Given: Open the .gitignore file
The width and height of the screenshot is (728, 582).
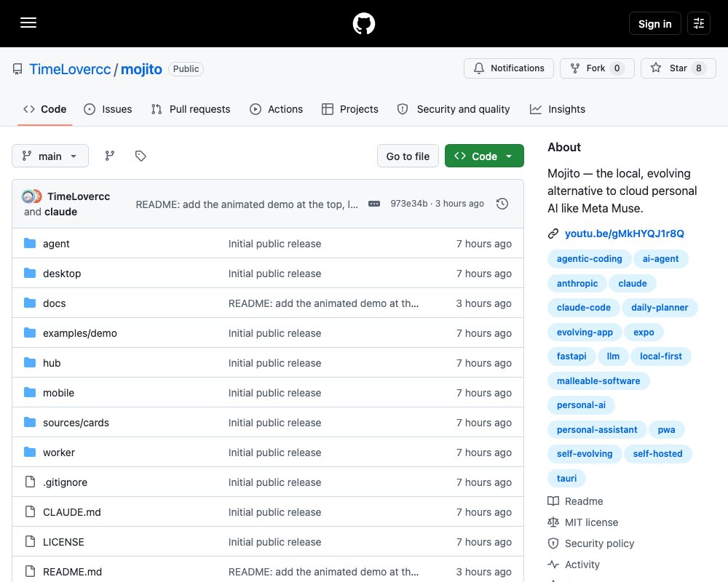Looking at the screenshot, I should tap(65, 482).
